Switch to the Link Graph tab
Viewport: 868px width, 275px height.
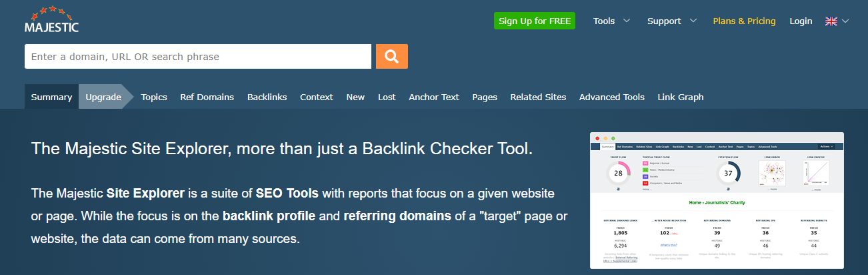[x=681, y=97]
